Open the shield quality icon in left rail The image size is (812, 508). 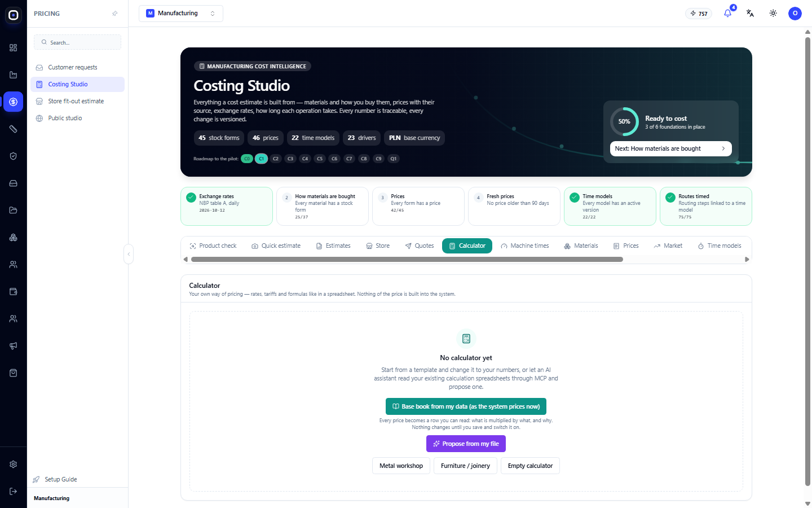coord(14,156)
